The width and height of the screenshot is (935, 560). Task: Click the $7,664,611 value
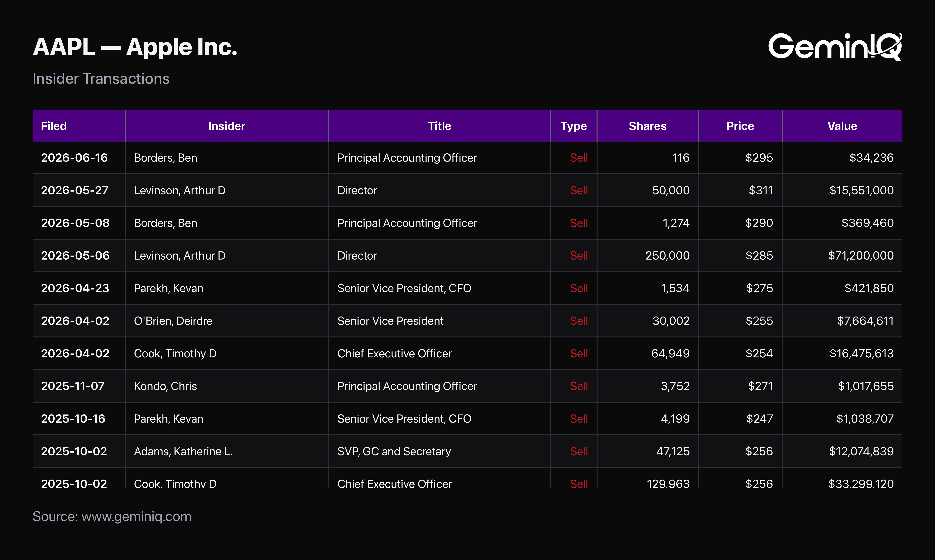tap(865, 321)
